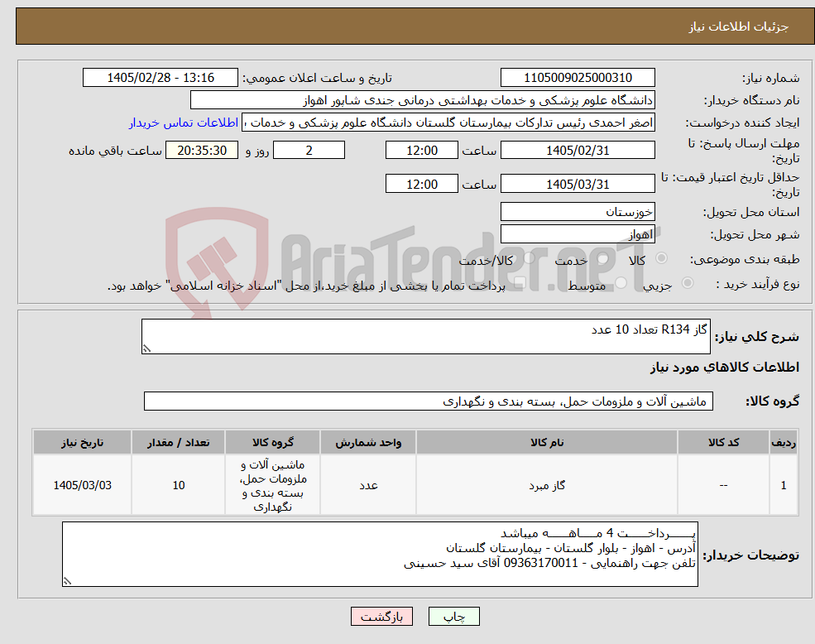Click the -- item code cell
The image size is (815, 644).
(x=723, y=485)
